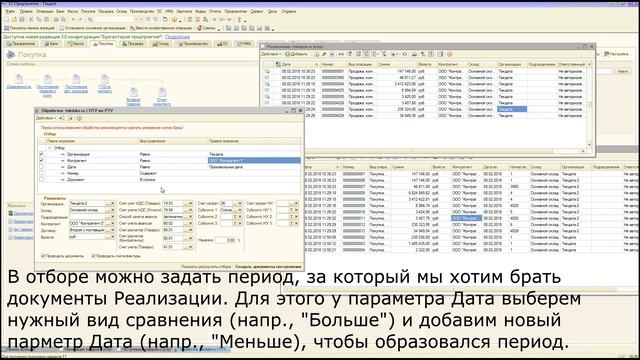Click the New document icon in main toolbar
The height and width of the screenshot is (360, 640).
7,19
